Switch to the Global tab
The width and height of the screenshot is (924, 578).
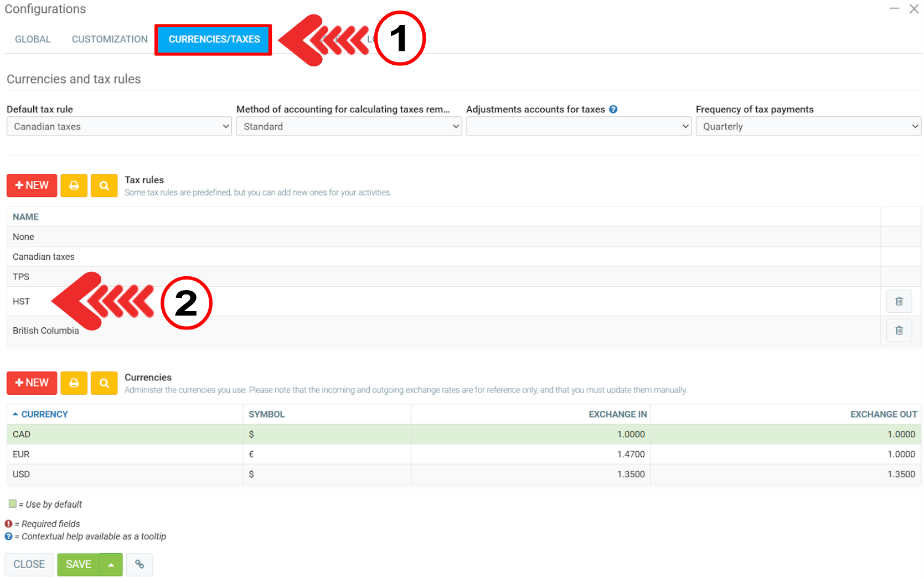[x=33, y=39]
